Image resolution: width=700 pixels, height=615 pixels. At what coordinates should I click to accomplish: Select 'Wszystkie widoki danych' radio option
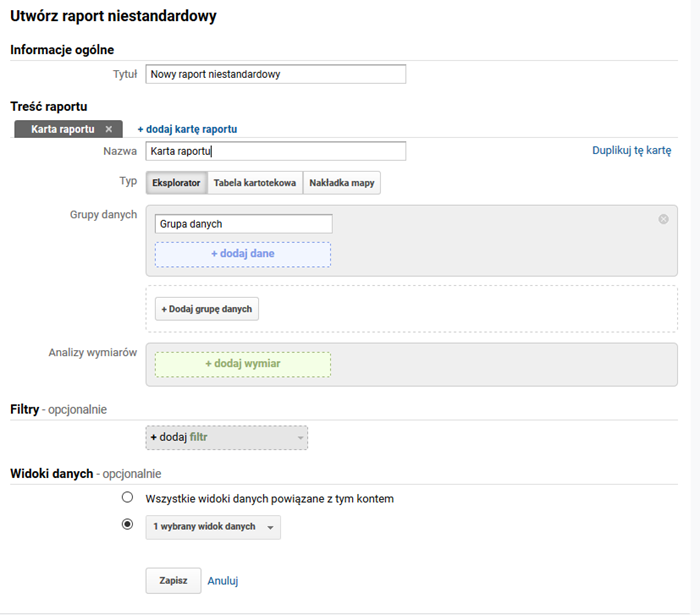point(127,498)
